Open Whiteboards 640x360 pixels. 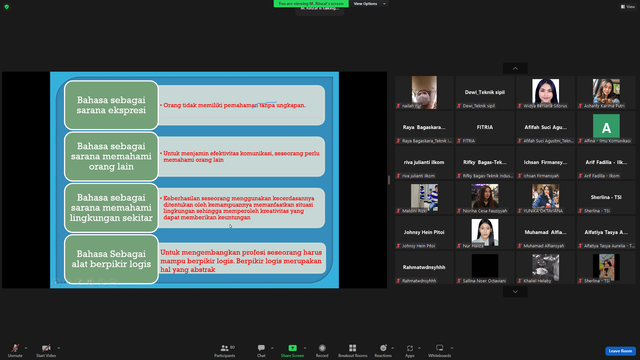[440, 350]
